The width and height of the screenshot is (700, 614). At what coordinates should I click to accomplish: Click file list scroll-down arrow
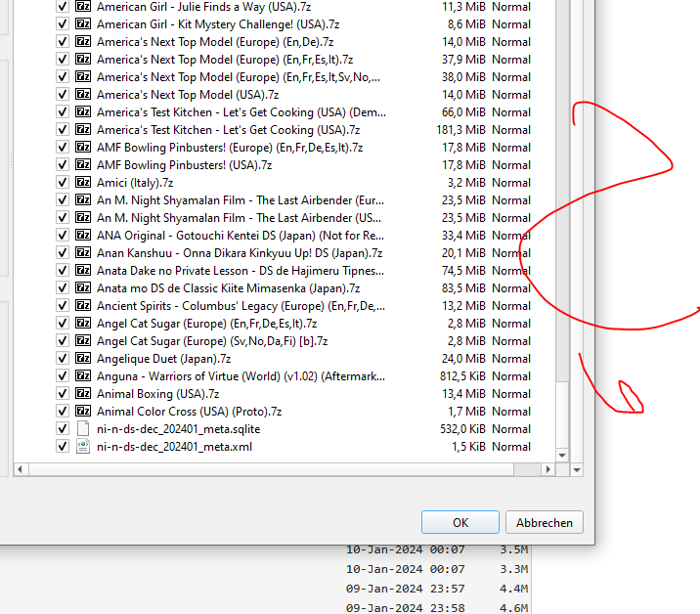click(x=562, y=456)
